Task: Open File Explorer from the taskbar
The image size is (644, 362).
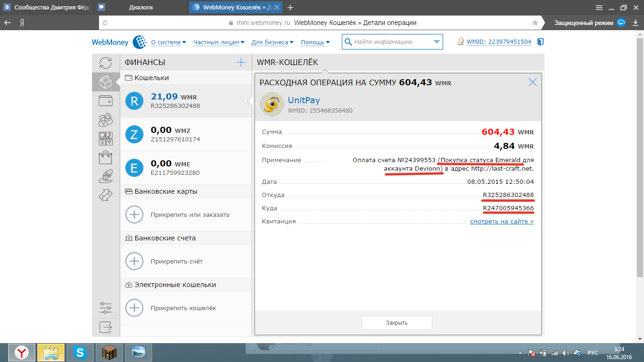Action: point(51,353)
